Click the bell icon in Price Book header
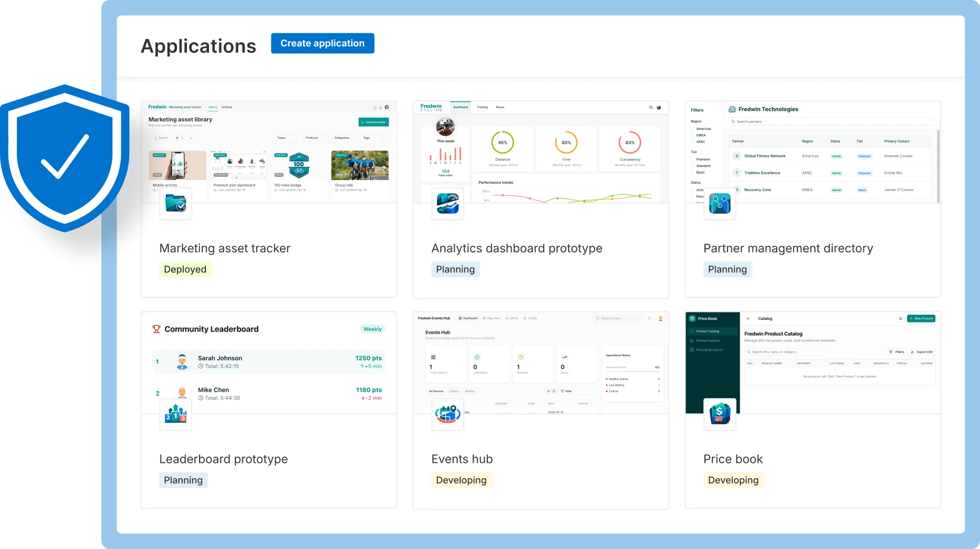The image size is (980, 549). click(x=900, y=318)
